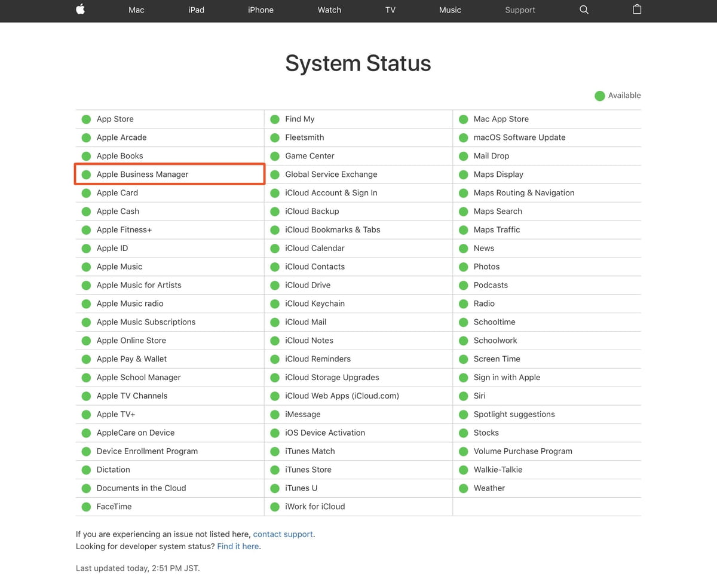Open the search magnifier icon
The height and width of the screenshot is (588, 717).
[584, 10]
